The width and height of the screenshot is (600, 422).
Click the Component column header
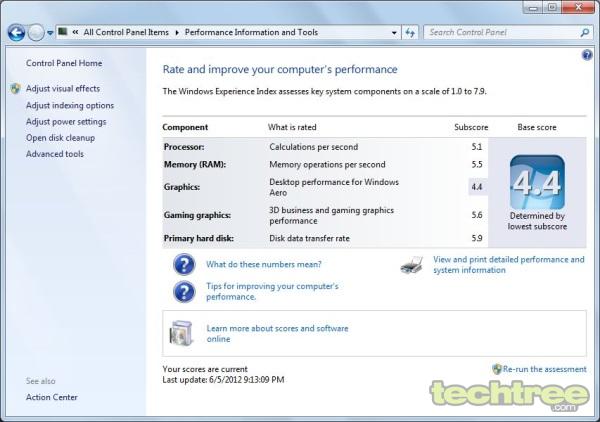pyautogui.click(x=185, y=127)
